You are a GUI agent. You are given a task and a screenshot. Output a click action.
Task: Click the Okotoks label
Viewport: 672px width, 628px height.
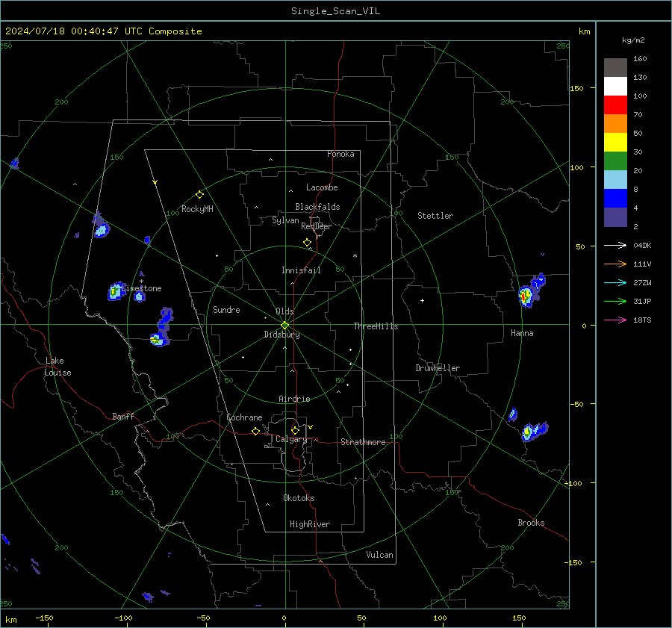[299, 498]
